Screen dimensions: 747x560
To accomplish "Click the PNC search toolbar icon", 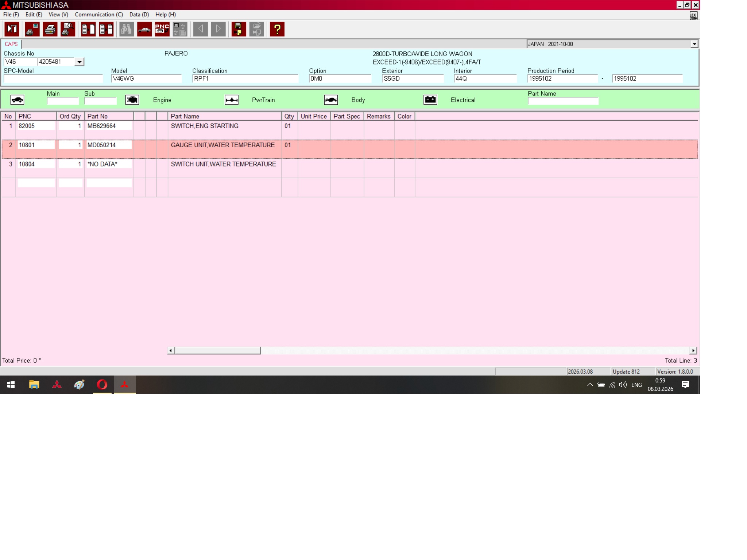I will [x=162, y=29].
